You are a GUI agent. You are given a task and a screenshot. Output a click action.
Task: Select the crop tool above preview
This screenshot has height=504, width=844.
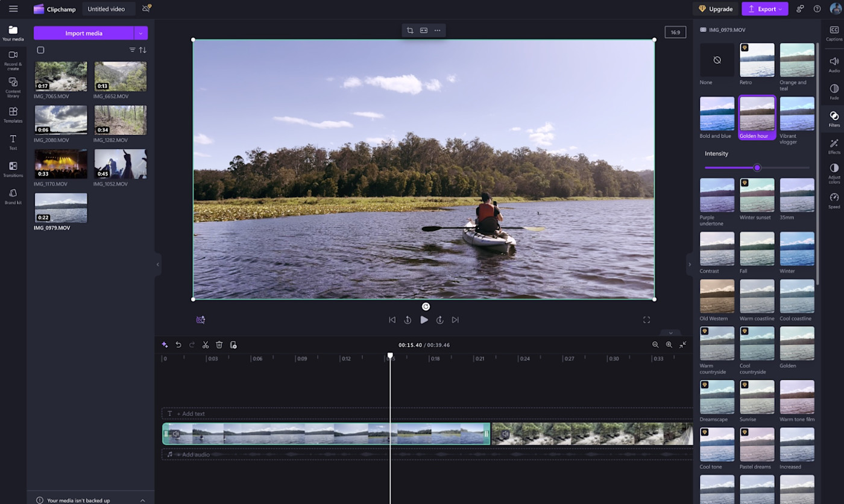410,30
